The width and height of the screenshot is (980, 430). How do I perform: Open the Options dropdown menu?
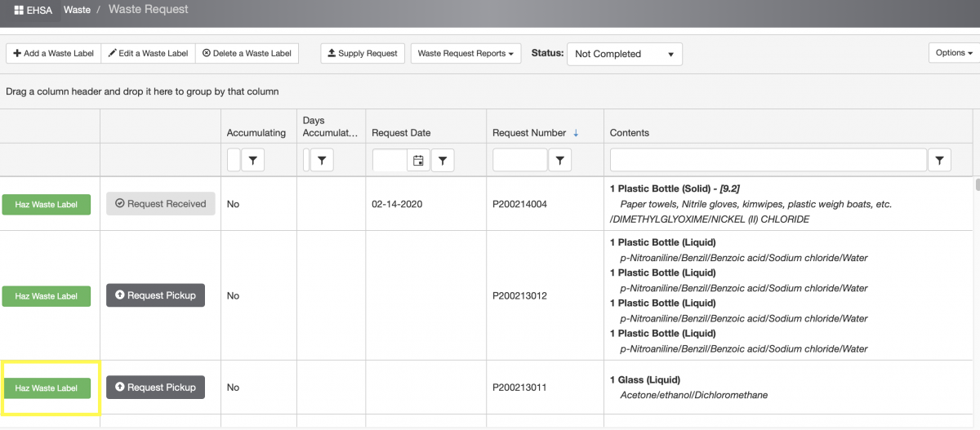coord(953,53)
